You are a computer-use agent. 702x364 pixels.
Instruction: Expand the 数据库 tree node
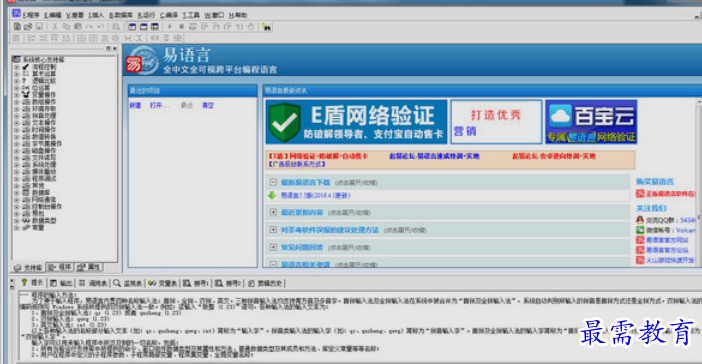(17, 193)
